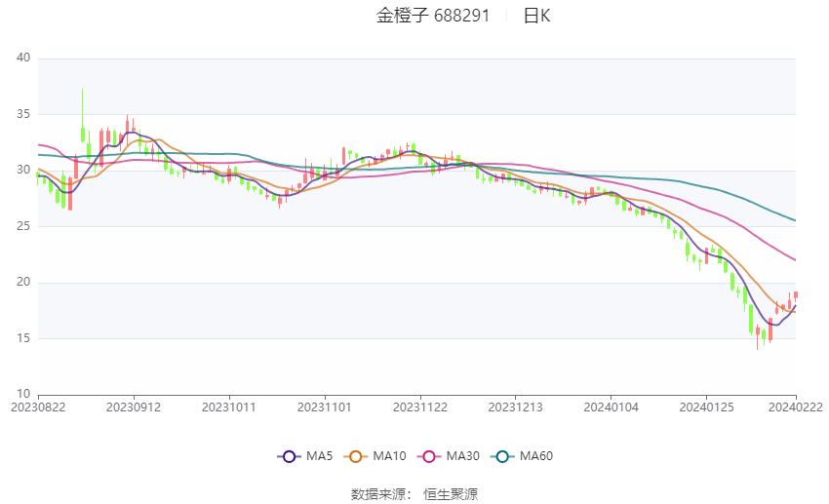Hide the MA10 line via label
829x504 pixels.
click(x=389, y=456)
